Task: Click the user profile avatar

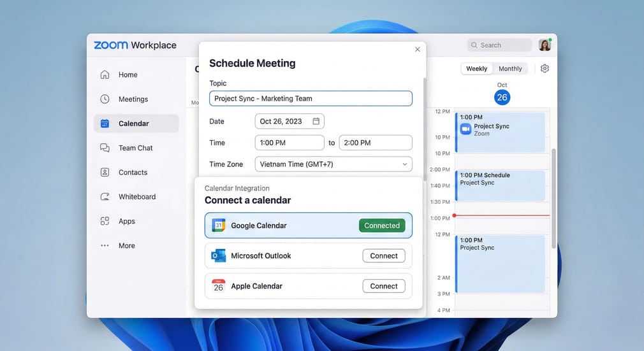Action: (x=545, y=45)
